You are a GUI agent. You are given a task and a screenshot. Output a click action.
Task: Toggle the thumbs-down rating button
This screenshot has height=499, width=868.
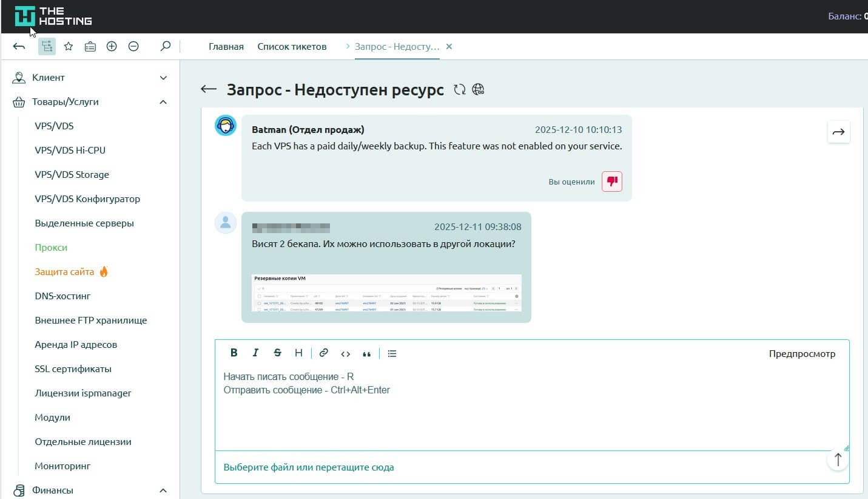[611, 182]
